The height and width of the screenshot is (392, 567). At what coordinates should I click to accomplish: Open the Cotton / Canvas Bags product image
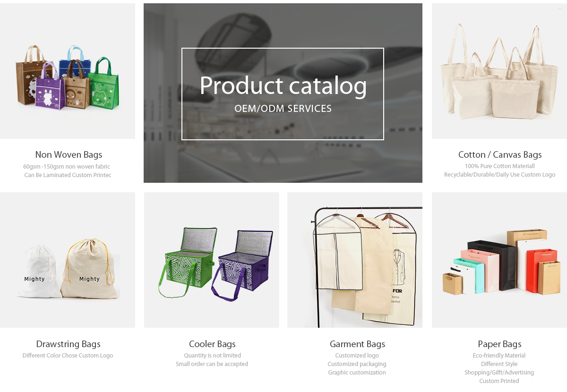[499, 71]
